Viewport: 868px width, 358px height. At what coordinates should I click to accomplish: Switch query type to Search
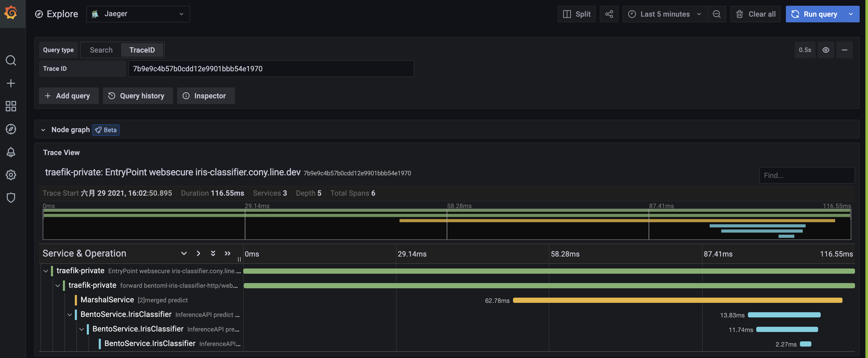101,50
